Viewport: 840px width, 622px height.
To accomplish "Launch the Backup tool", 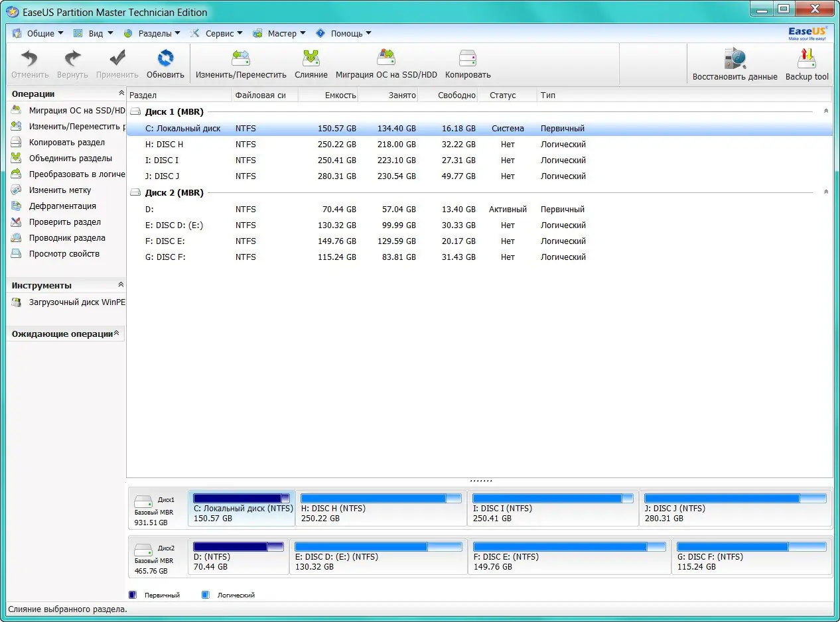I will [807, 63].
